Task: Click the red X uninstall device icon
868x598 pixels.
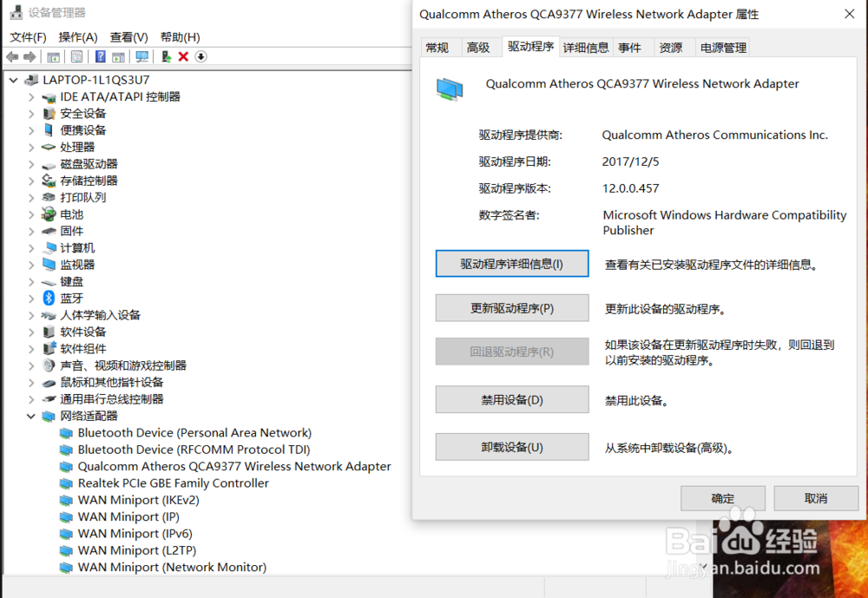Action: (x=183, y=56)
